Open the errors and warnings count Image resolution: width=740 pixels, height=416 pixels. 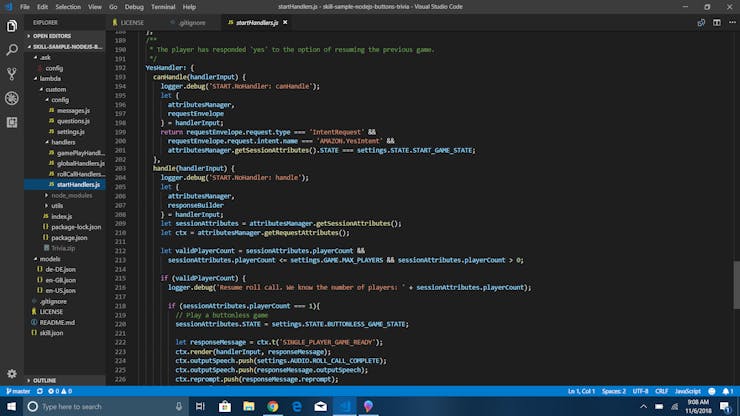[x=60, y=391]
